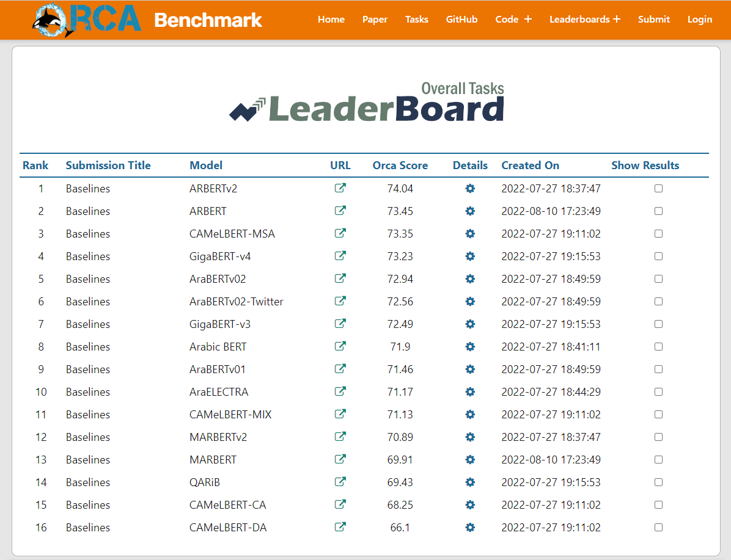This screenshot has height=560, width=731.
Task: Sort by the Model column header
Action: [x=206, y=165]
